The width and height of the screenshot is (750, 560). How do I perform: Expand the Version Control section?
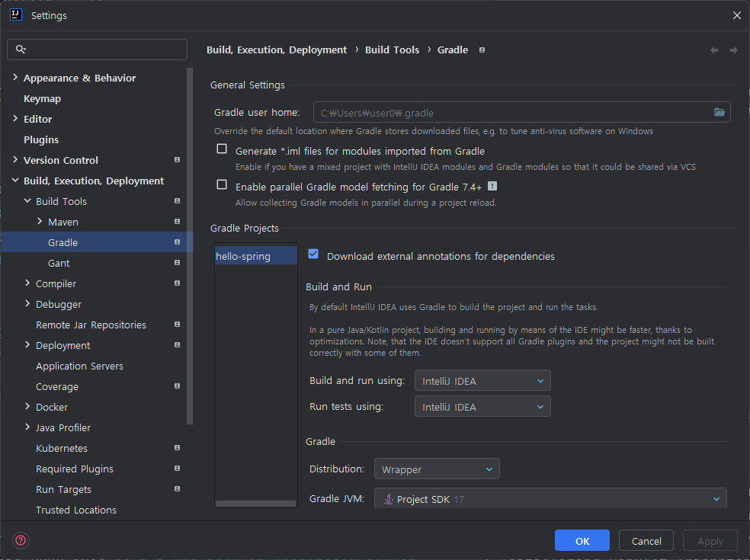tap(15, 159)
